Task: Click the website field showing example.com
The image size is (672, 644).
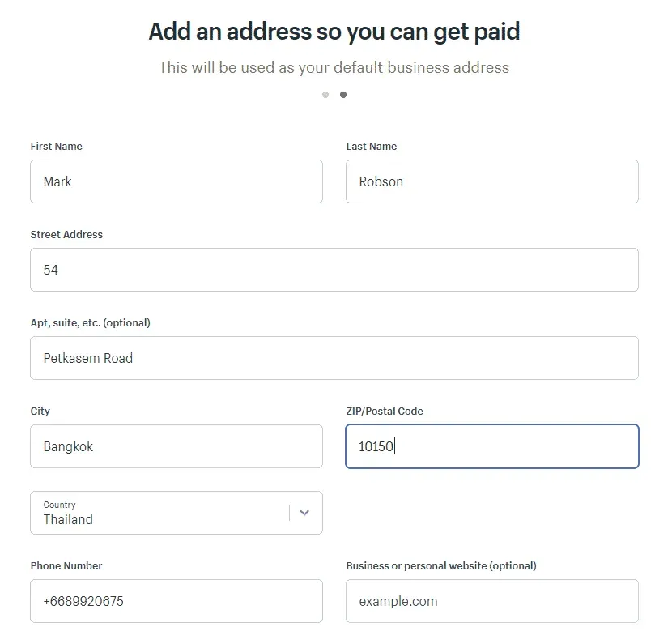Action: [x=491, y=601]
